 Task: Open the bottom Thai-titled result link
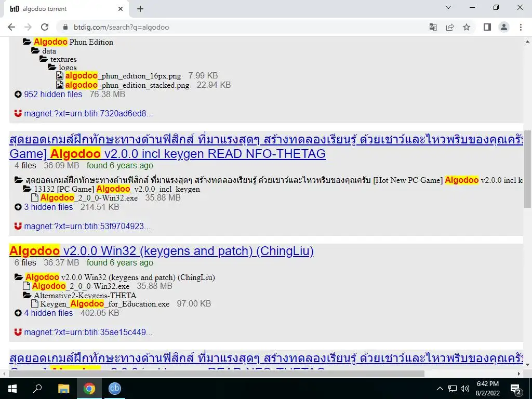(267, 358)
